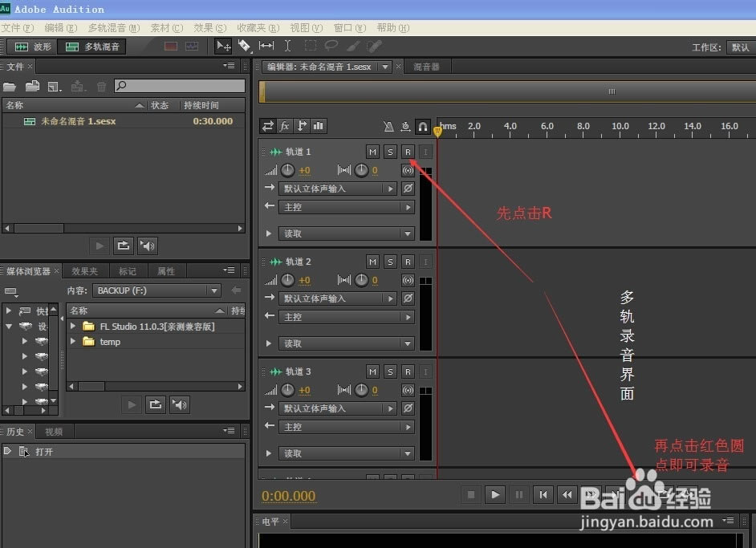Select the Move tool in the toolbar
This screenshot has height=548, width=756.
[x=222, y=46]
